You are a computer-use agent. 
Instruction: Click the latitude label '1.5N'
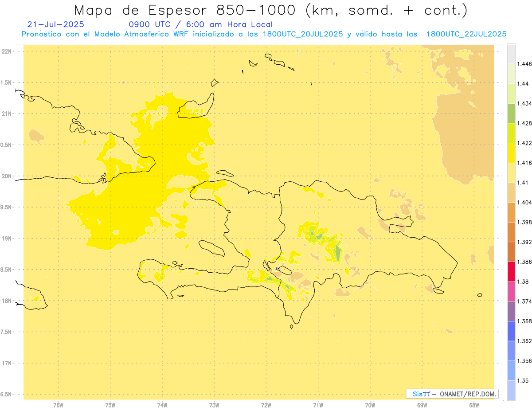(x=6, y=82)
